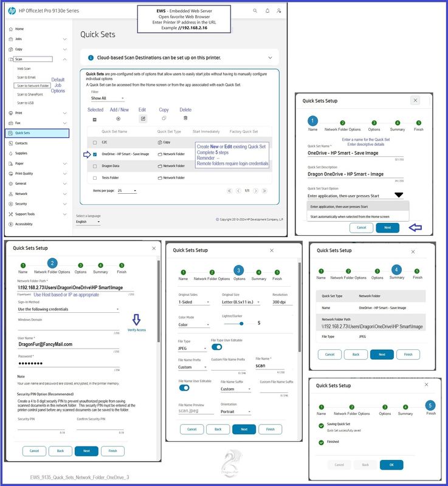The width and height of the screenshot is (448, 486).
Task: Click the Copy quick set icon
Action: pyautogui.click(x=164, y=118)
